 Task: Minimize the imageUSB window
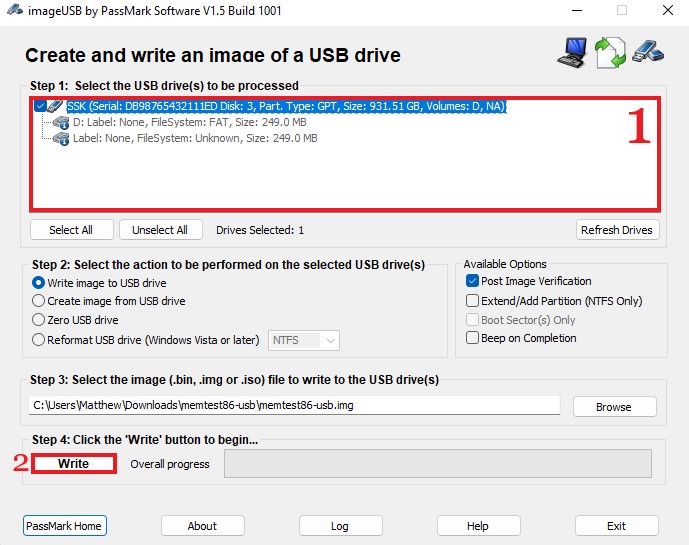pyautogui.click(x=577, y=10)
